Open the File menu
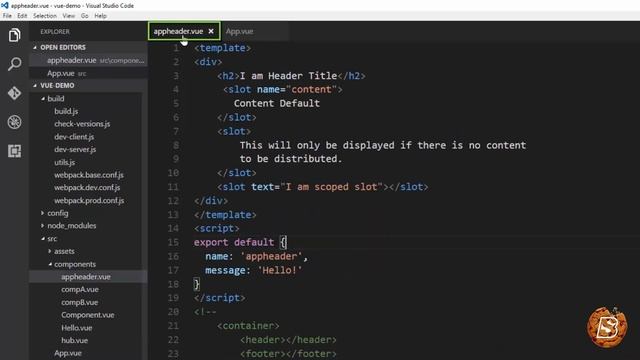This screenshot has height=360, width=640. (x=7, y=16)
